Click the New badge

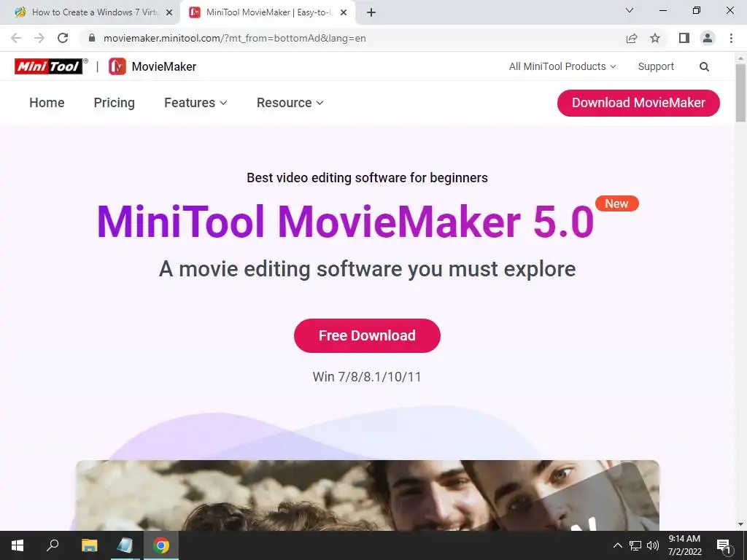[x=617, y=204]
